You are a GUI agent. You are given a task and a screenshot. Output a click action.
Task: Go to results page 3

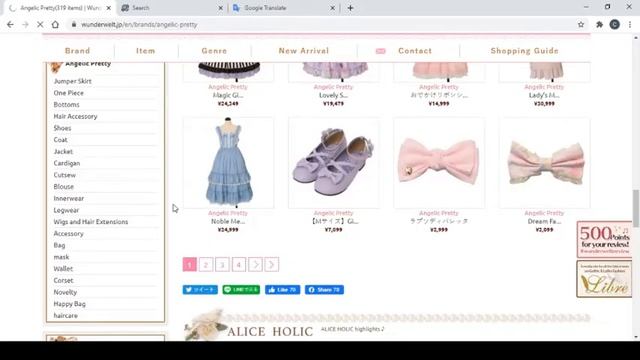pos(222,264)
